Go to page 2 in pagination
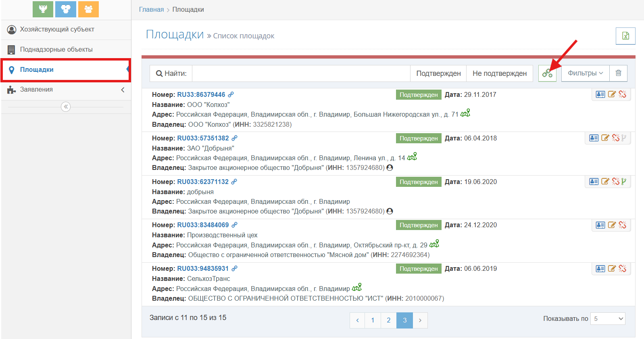Image resolution: width=644 pixels, height=339 pixels. 389,320
